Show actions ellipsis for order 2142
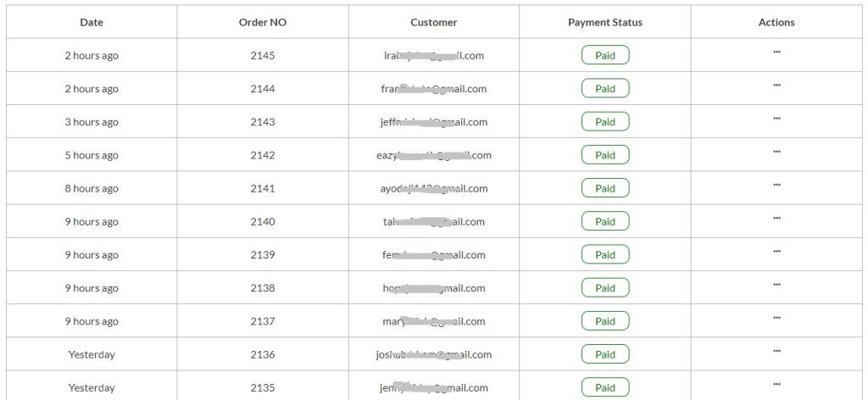The height and width of the screenshot is (400, 868). pyautogui.click(x=776, y=152)
